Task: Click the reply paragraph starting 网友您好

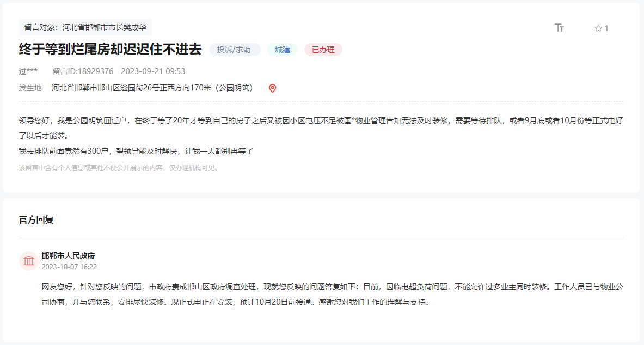Action: pos(332,294)
